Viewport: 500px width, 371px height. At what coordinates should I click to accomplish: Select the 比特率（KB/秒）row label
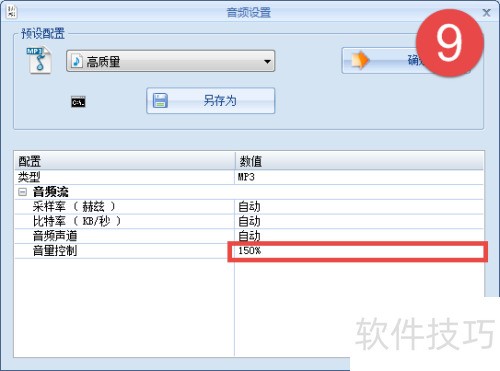click(77, 221)
